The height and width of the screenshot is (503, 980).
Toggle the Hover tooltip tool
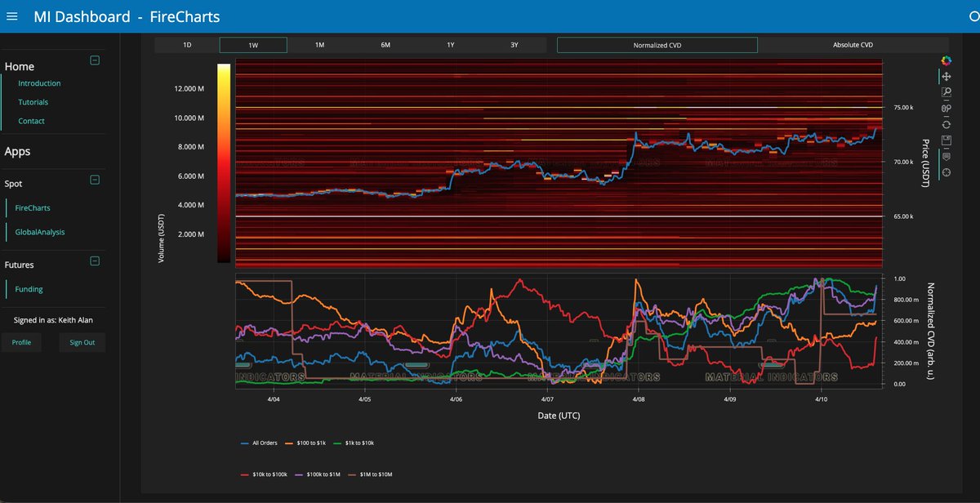click(x=947, y=156)
